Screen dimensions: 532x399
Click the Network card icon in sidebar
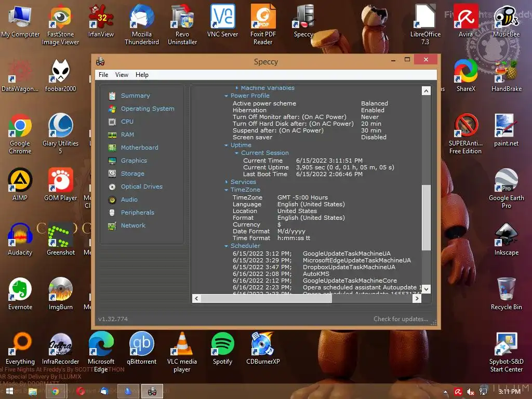coord(112,226)
